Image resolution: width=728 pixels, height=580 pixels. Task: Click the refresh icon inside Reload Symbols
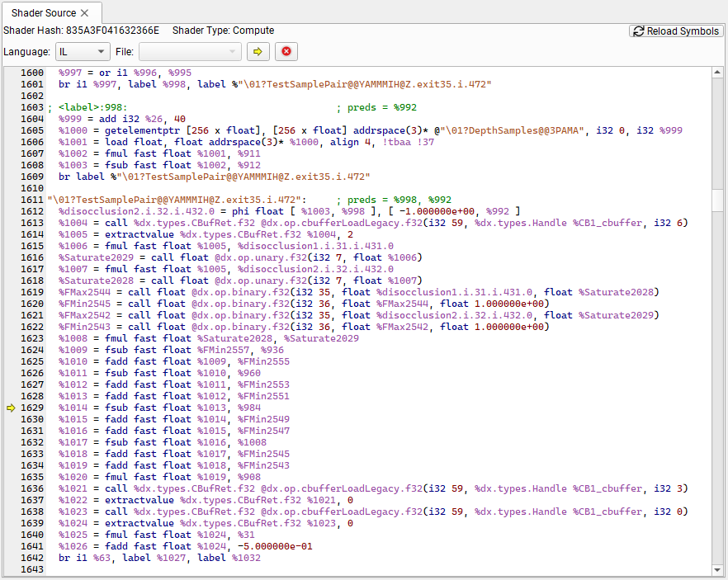[637, 31]
